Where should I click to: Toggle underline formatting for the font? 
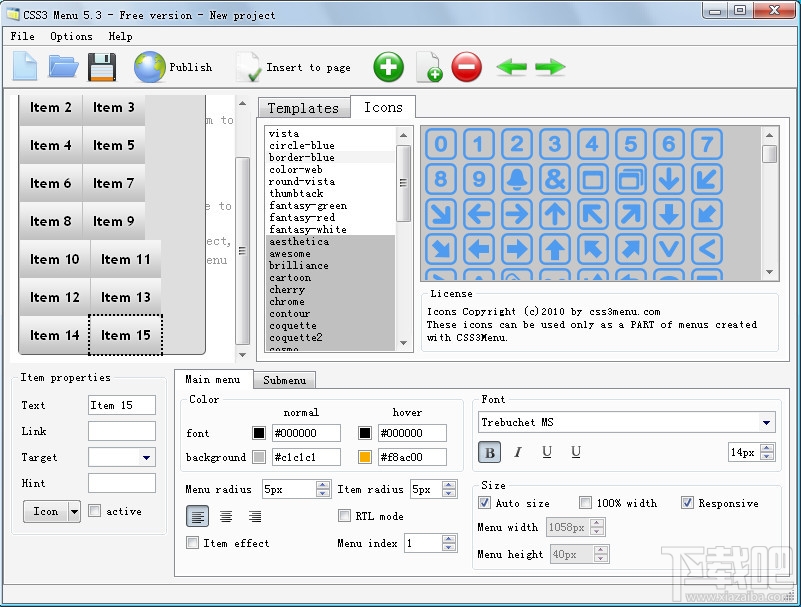pos(545,452)
